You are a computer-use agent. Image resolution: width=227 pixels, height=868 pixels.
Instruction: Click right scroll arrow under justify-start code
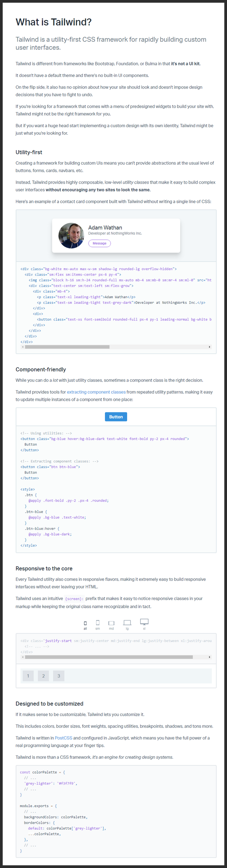click(x=209, y=657)
